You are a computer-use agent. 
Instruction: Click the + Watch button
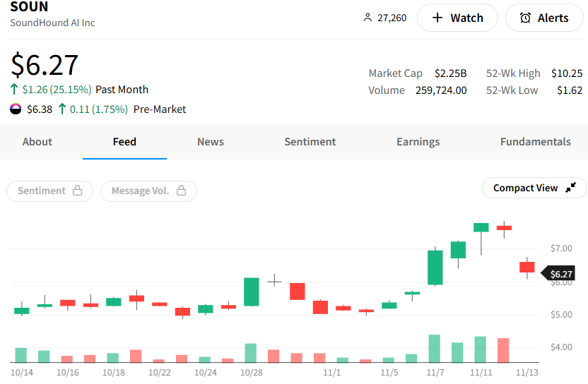point(457,18)
